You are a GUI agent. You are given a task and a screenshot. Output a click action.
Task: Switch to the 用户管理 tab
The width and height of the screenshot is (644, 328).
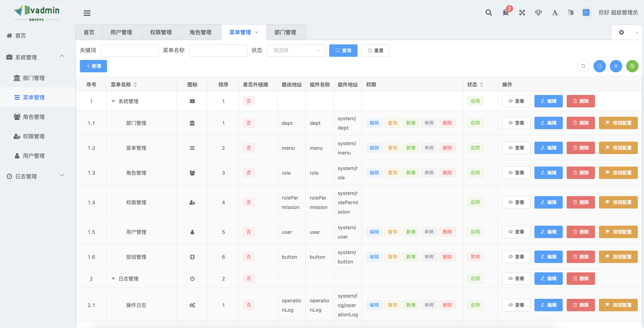(x=121, y=32)
